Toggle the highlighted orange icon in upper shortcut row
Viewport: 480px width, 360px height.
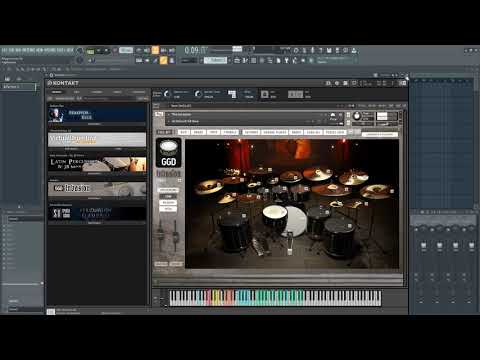155,50
